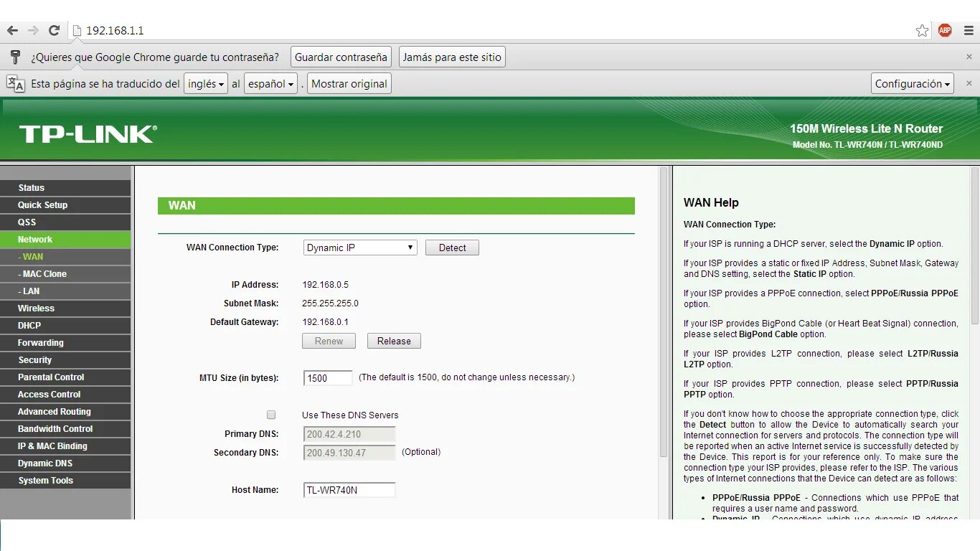
Task: Open System Tools menu item
Action: click(65, 480)
